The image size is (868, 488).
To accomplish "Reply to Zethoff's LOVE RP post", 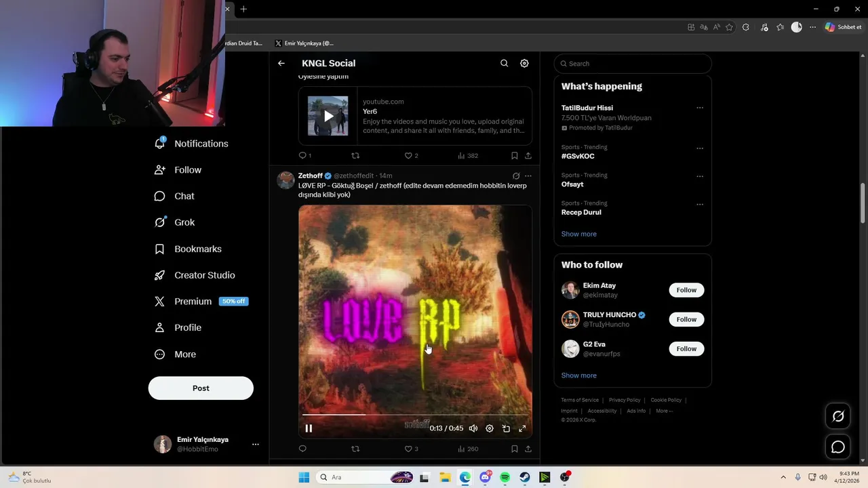I will 302,449.
